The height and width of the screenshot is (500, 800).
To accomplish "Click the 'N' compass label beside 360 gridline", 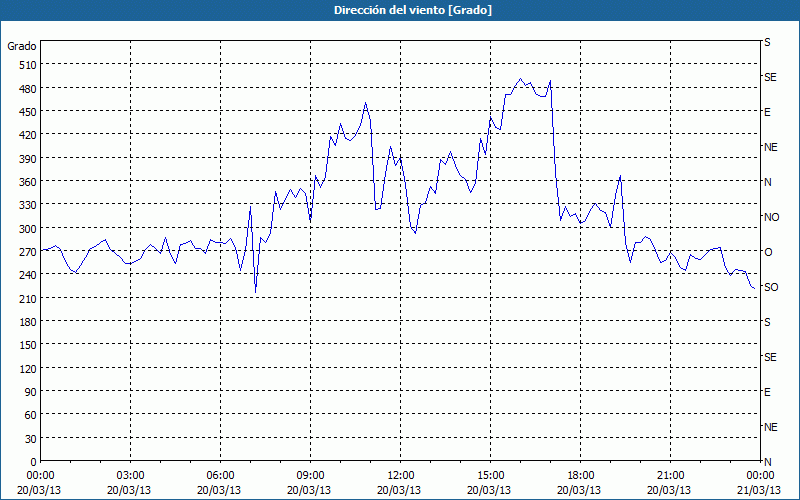I will click(767, 182).
